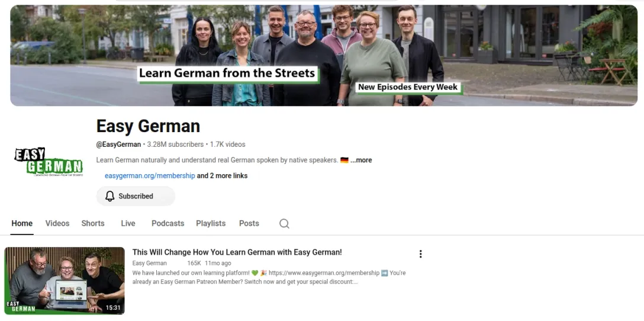This screenshot has height=321, width=644.
Task: Go to the Live tab
Action: pos(128,224)
